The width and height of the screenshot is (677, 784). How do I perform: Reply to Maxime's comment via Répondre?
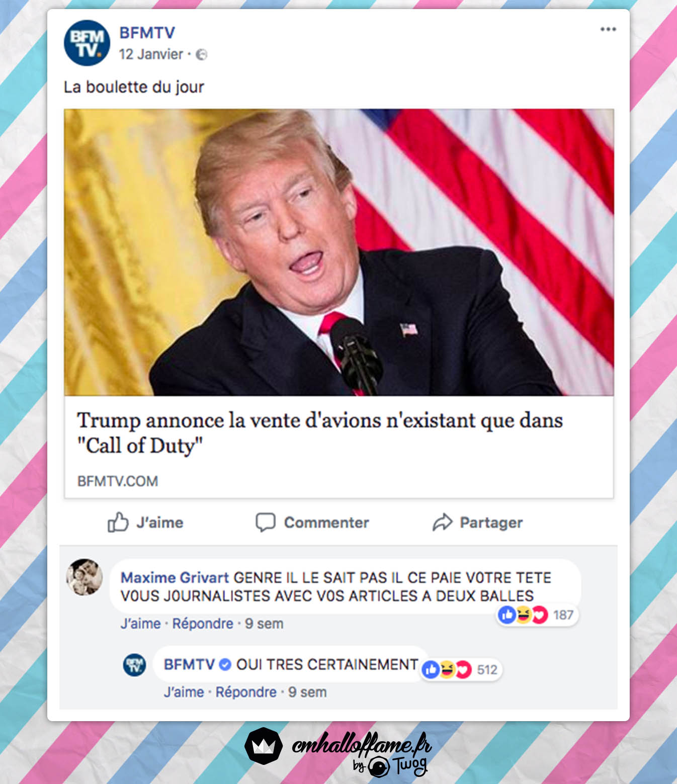(x=203, y=624)
